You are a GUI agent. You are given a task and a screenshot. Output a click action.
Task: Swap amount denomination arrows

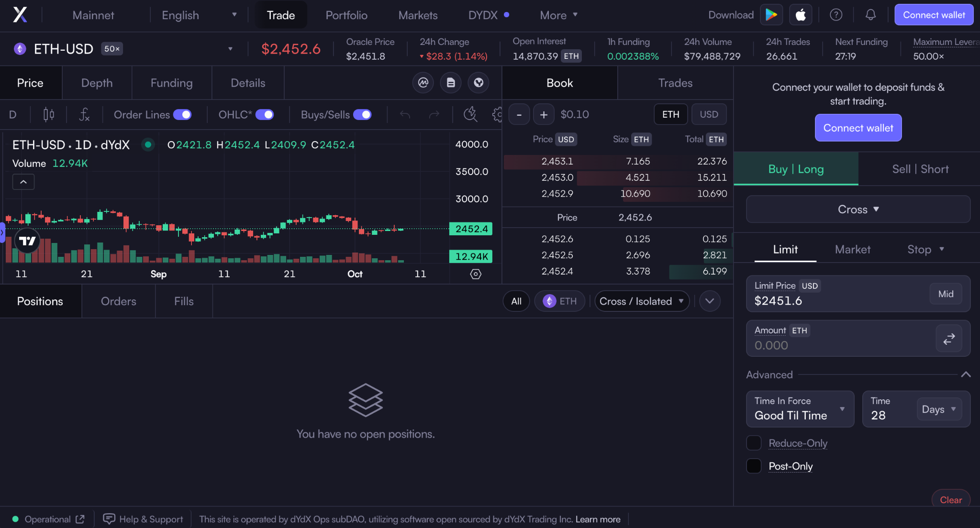(949, 339)
